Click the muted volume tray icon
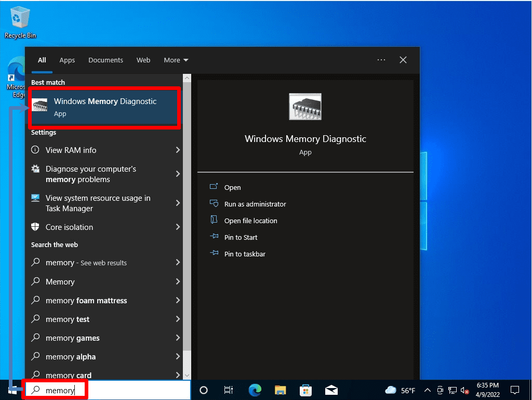The image size is (532, 400). pyautogui.click(x=464, y=391)
